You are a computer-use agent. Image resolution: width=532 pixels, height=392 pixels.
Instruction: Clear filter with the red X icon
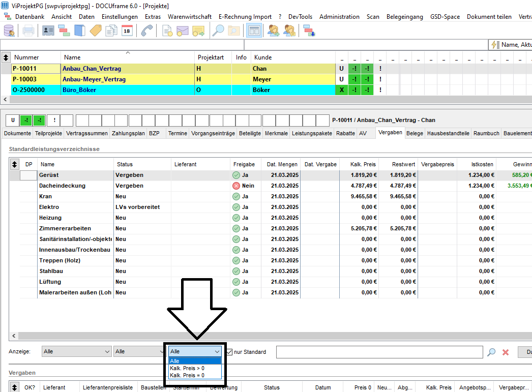506,352
